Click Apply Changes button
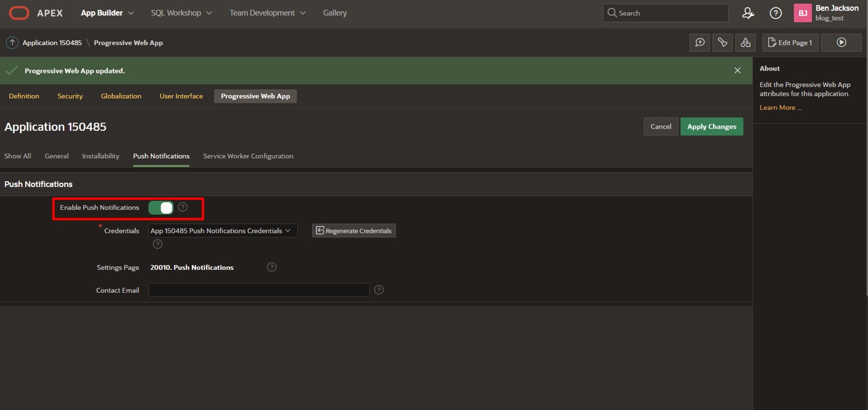Image resolution: width=868 pixels, height=410 pixels. tap(712, 127)
